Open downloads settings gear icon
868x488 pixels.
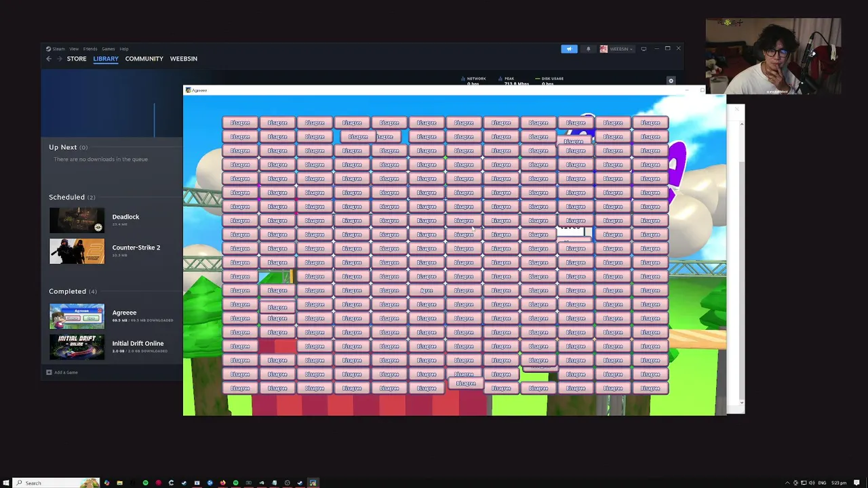pos(671,81)
